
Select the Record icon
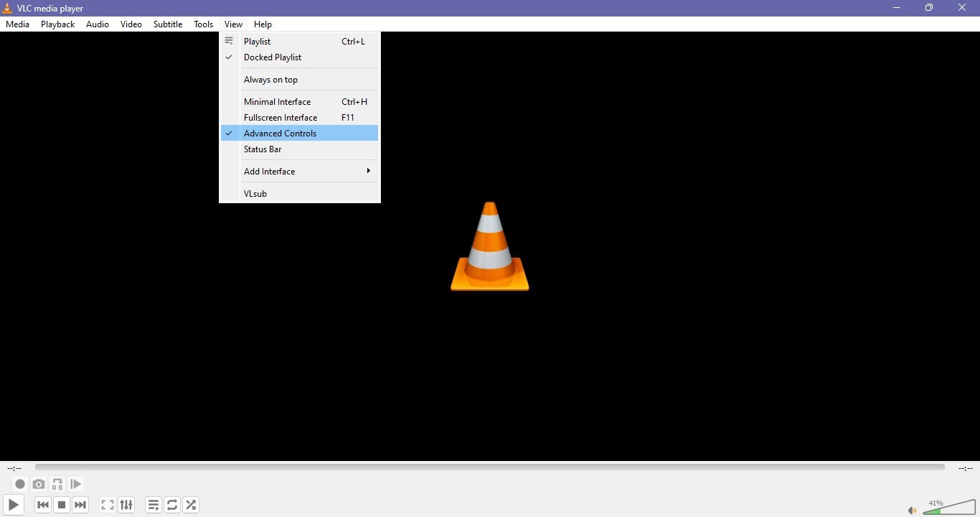pyautogui.click(x=20, y=484)
